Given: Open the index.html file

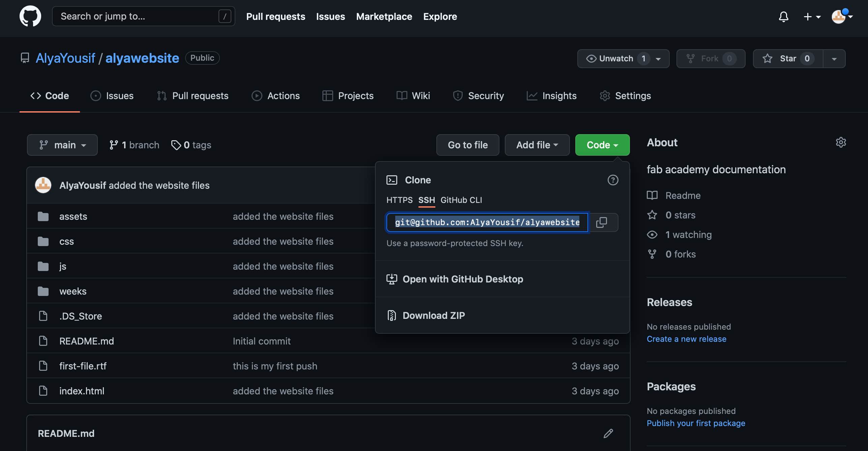Looking at the screenshot, I should (x=82, y=391).
